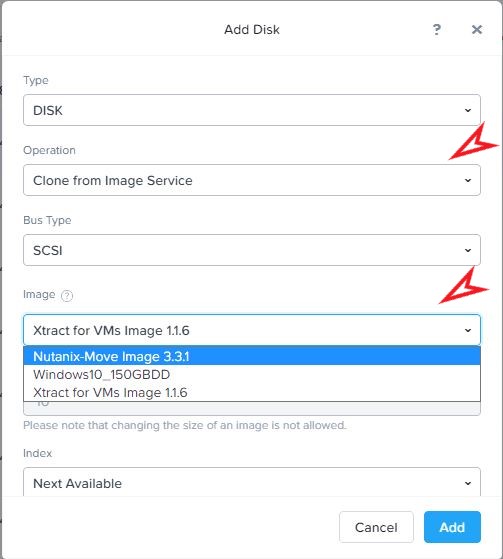503x559 pixels.
Task: Close the Add Disk dialog
Action: (477, 29)
